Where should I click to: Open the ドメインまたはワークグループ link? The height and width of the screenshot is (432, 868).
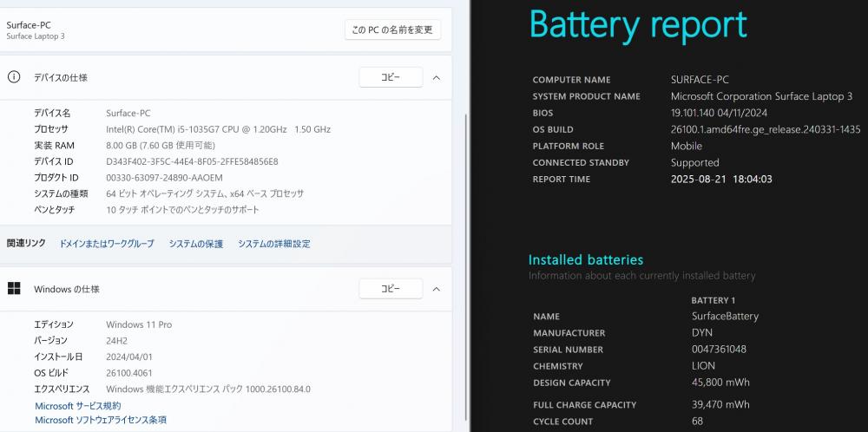pos(107,244)
